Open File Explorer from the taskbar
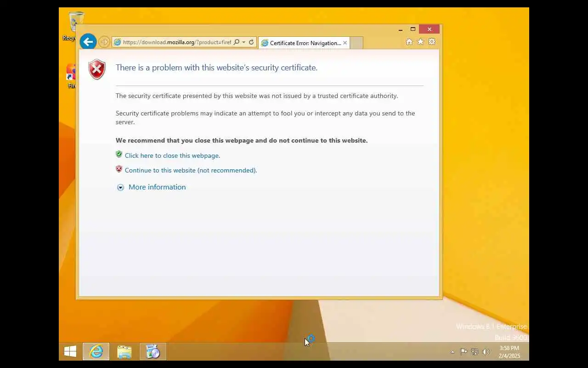 (124, 352)
